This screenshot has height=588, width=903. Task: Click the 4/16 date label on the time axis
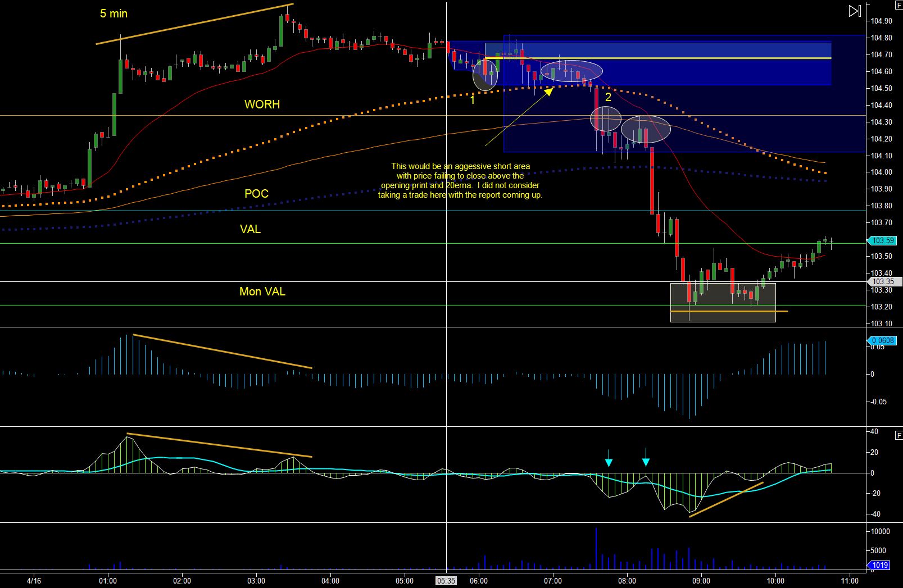(x=34, y=581)
